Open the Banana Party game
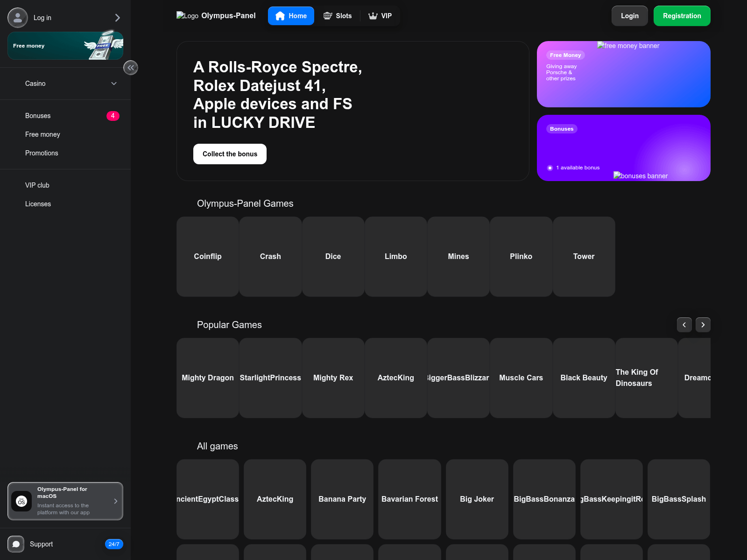This screenshot has width=747, height=560. 342,499
